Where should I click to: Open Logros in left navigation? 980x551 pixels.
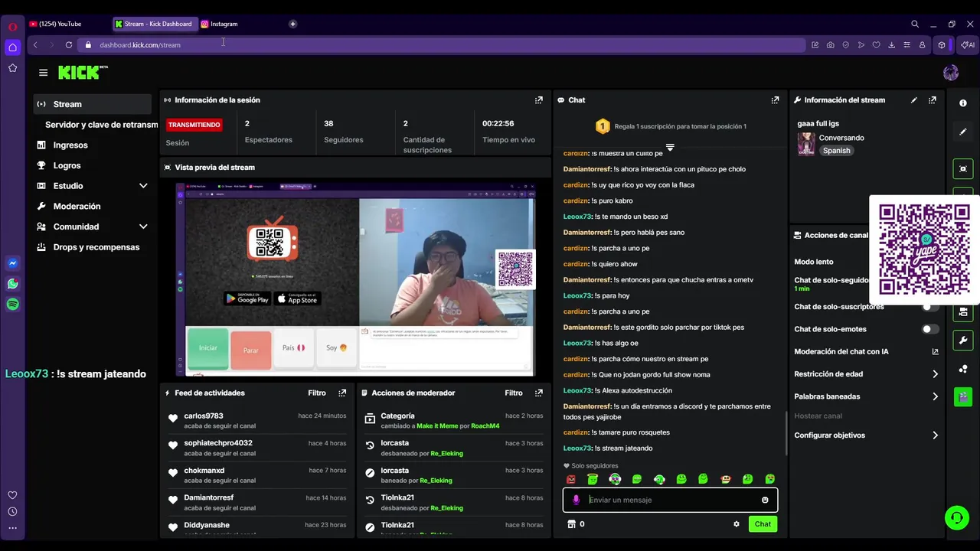pyautogui.click(x=67, y=165)
